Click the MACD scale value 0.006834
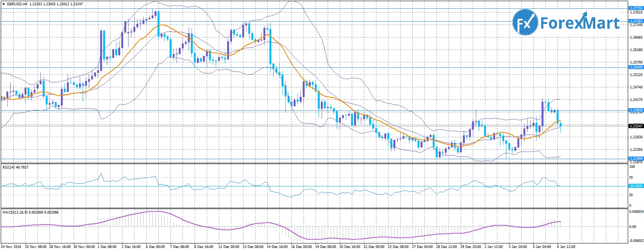Viewport: 644px width, 251px height. (x=637, y=212)
